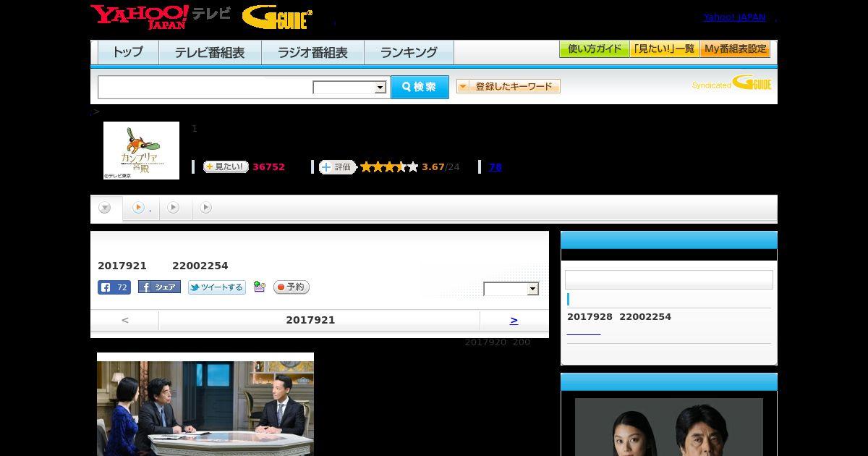This screenshot has height=456, width=868.
Task: Click the cast photo in right sidebar
Action: pyautogui.click(x=669, y=427)
